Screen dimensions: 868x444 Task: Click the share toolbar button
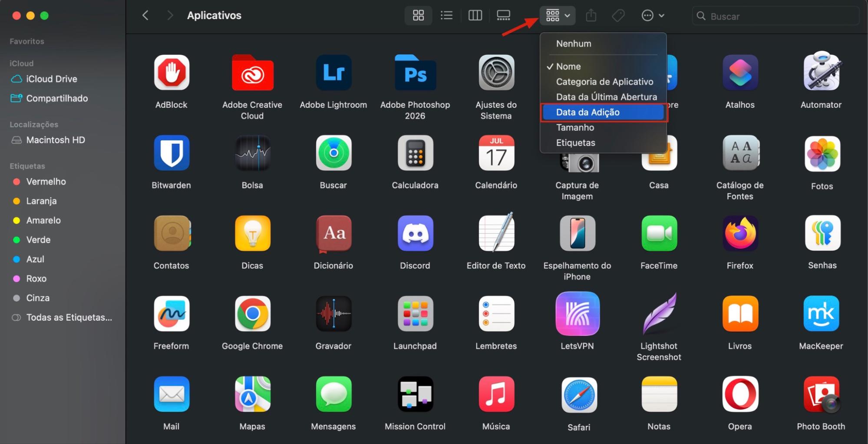click(591, 16)
